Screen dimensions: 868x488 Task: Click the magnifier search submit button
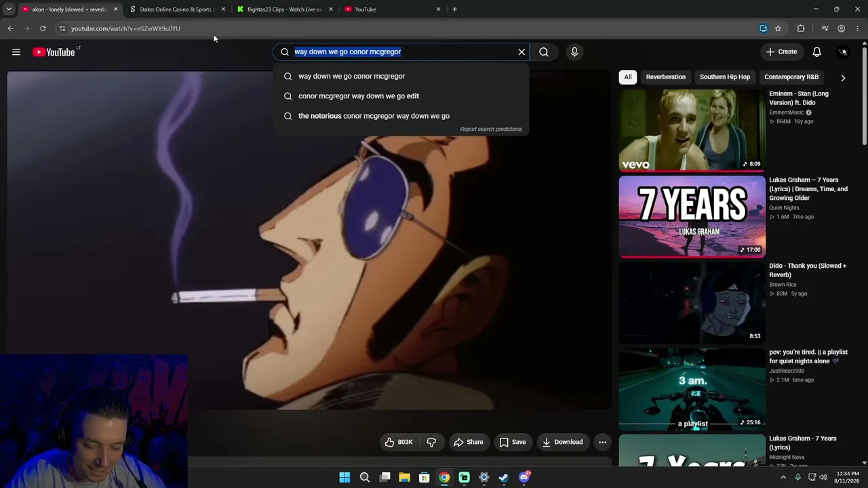pos(544,52)
